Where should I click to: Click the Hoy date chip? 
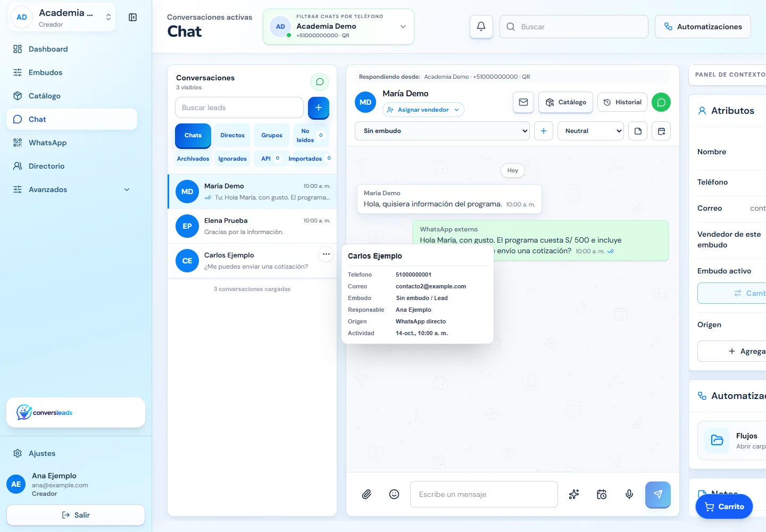513,170
